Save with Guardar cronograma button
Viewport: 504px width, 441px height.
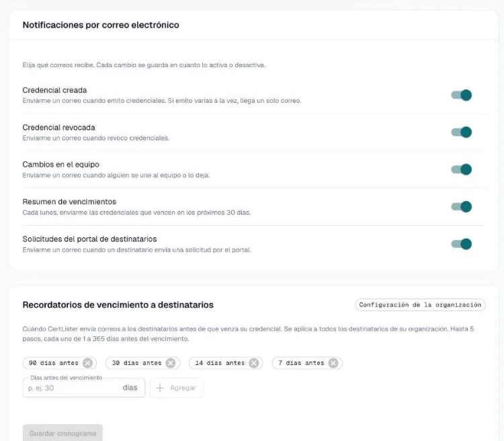click(x=62, y=434)
